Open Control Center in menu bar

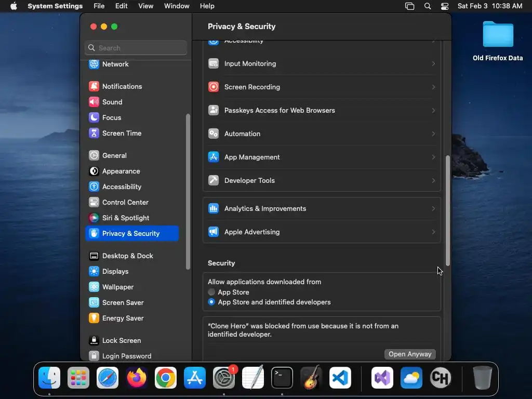(445, 6)
